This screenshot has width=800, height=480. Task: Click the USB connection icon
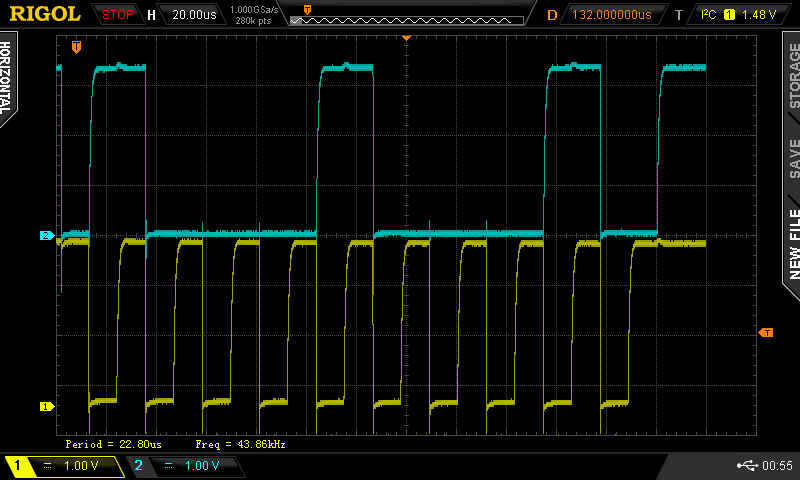(x=747, y=465)
